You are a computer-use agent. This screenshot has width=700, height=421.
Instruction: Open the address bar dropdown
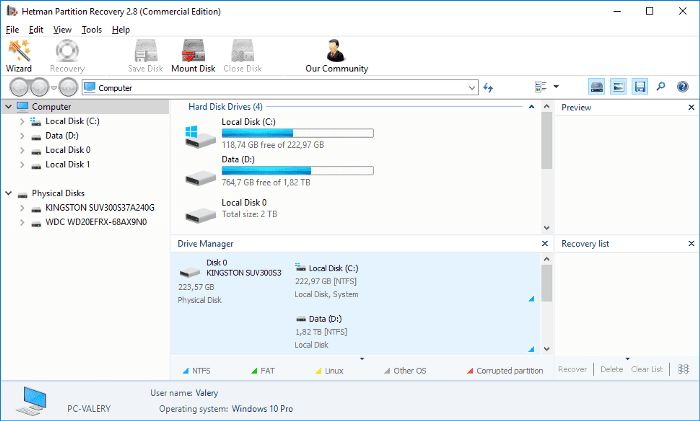tap(472, 88)
